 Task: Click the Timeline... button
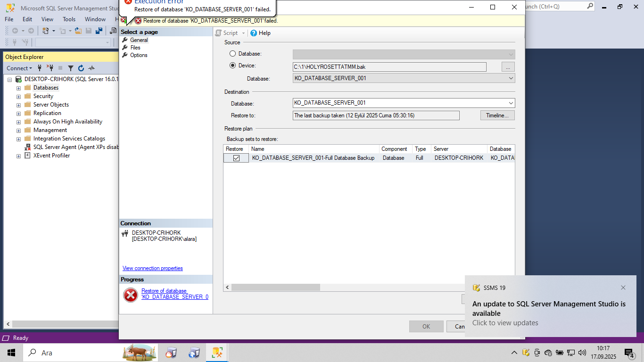[x=497, y=115]
